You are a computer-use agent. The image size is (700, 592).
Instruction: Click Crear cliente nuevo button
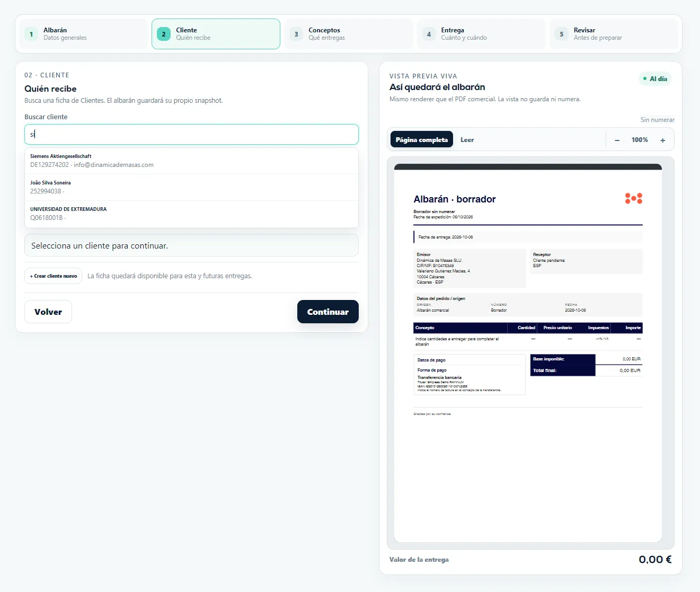click(x=53, y=276)
